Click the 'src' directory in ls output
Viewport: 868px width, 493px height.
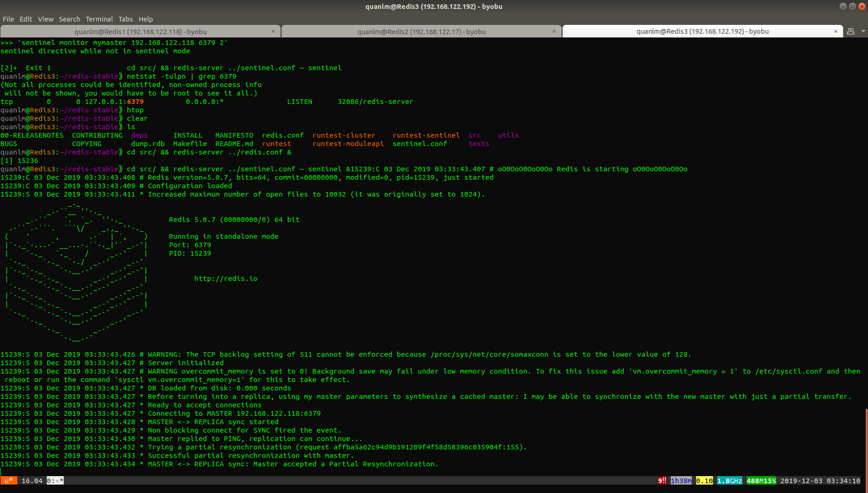click(x=475, y=135)
